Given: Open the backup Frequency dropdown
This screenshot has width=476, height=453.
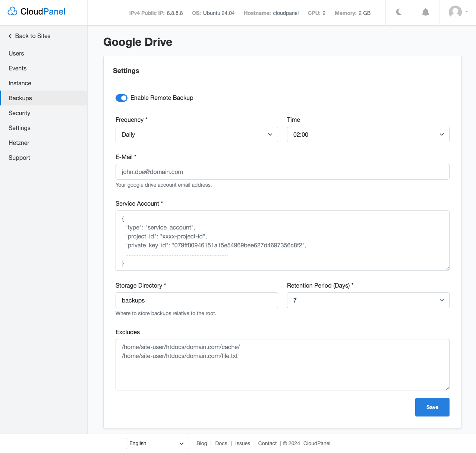Looking at the screenshot, I should pyautogui.click(x=196, y=134).
